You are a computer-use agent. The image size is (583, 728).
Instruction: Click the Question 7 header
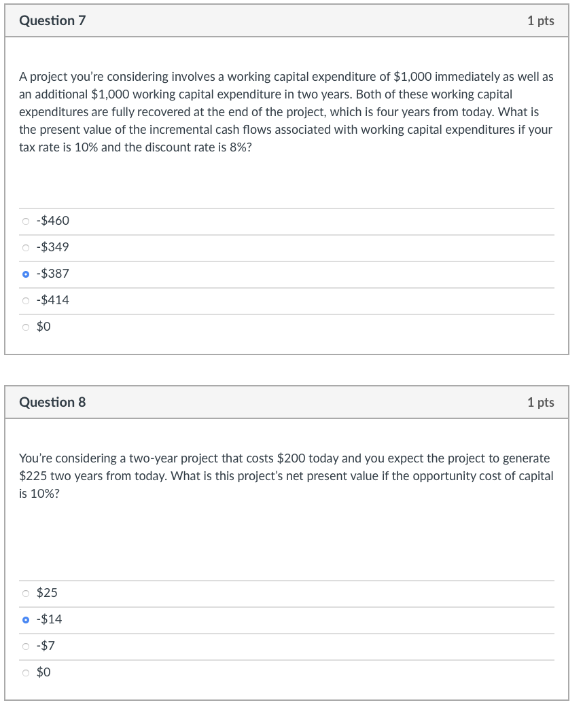pyautogui.click(x=53, y=20)
